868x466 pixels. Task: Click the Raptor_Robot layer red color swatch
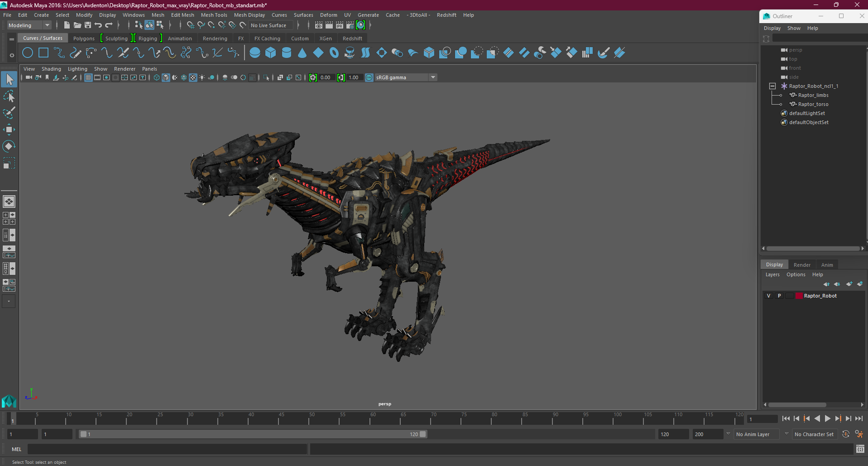click(x=799, y=296)
